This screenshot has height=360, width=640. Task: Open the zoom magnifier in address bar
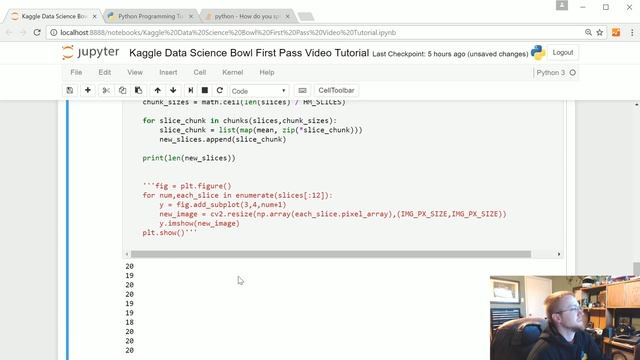click(x=588, y=32)
